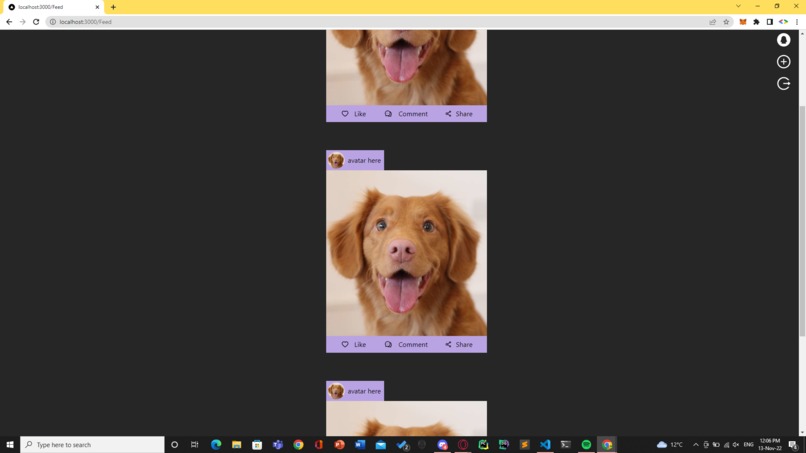The height and width of the screenshot is (453, 806).
Task: Open the Windows Start menu
Action: (x=10, y=444)
